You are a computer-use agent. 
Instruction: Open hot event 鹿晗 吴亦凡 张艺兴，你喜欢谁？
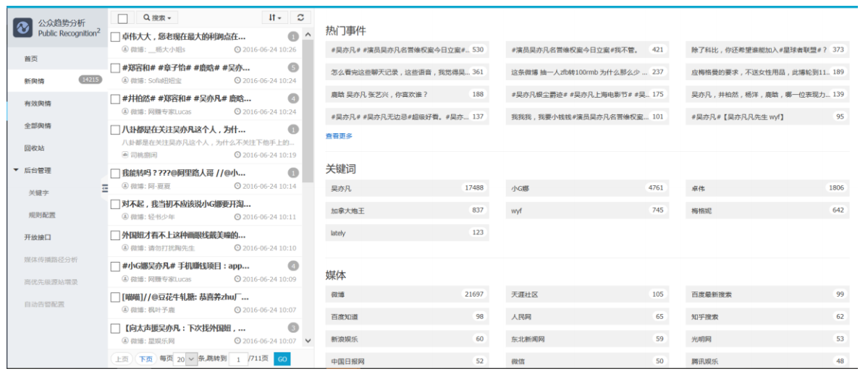[x=407, y=95]
